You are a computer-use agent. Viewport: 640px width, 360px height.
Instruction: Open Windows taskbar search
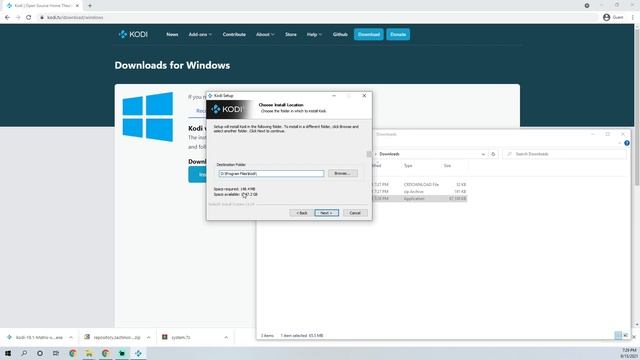(24, 353)
